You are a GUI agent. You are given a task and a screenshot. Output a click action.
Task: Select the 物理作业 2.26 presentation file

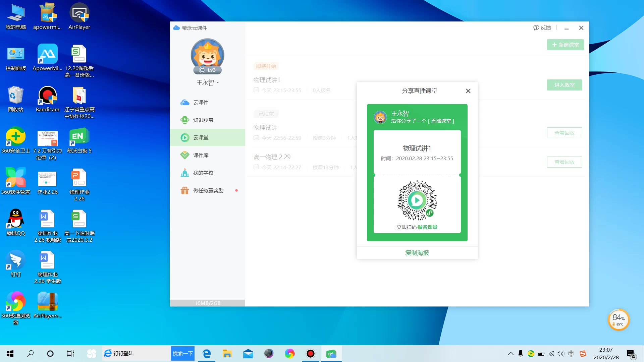(79, 185)
